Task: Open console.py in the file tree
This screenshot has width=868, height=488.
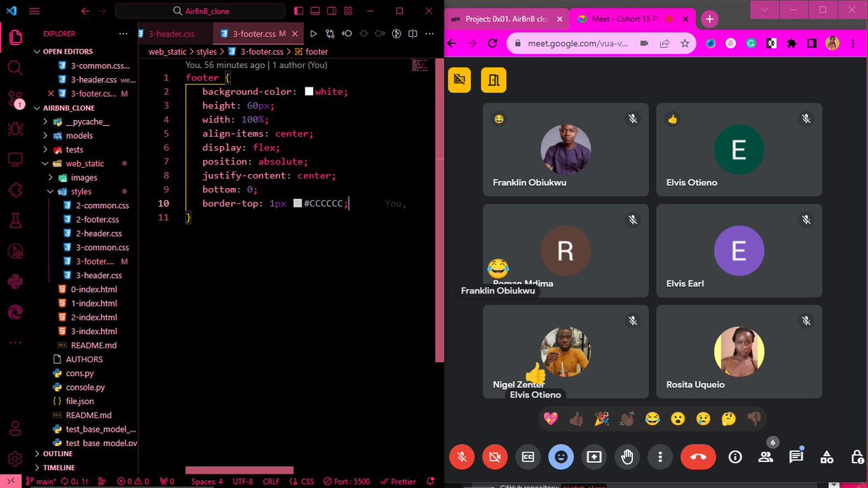Action: [85, 388]
